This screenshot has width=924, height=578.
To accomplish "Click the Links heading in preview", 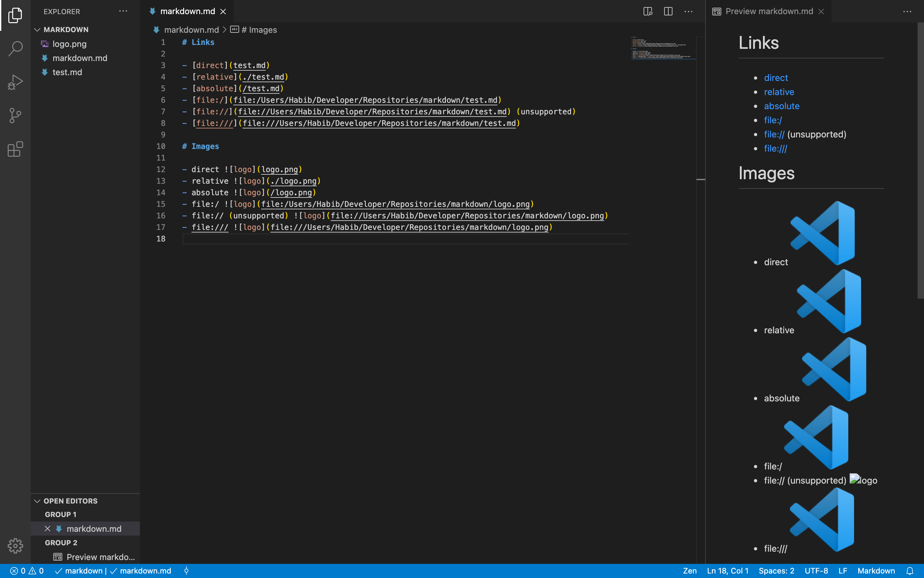I will click(758, 42).
